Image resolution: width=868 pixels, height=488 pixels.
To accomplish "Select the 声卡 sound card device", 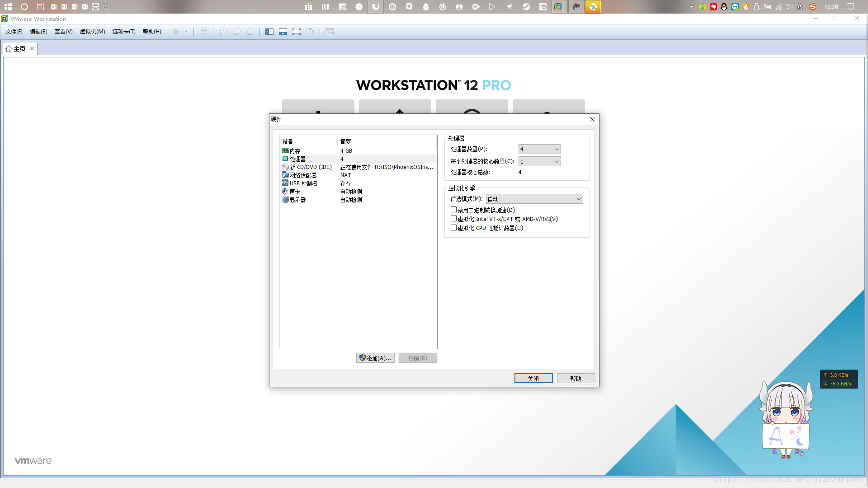I will click(295, 192).
